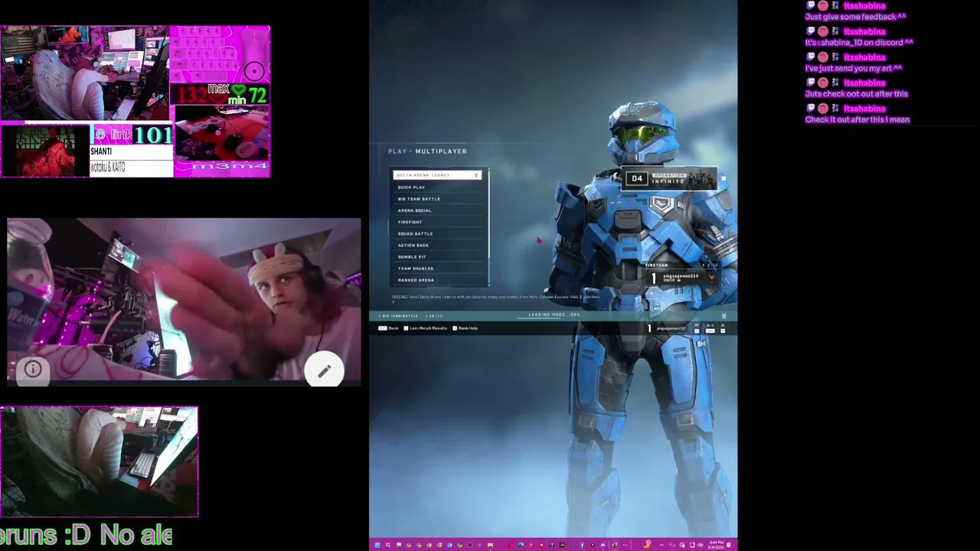Screen dimensions: 980x551
Task: Open the taskbar clock and date
Action: [x=716, y=545]
